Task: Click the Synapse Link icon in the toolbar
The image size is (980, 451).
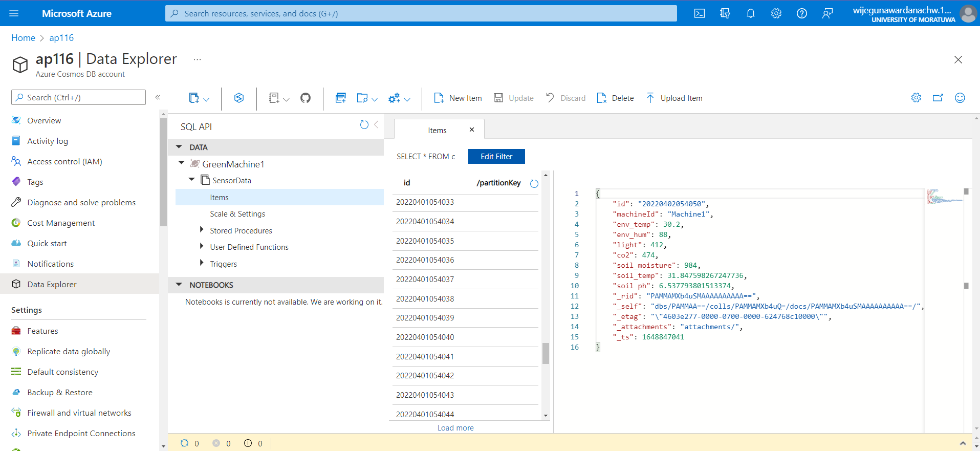Action: (x=239, y=98)
